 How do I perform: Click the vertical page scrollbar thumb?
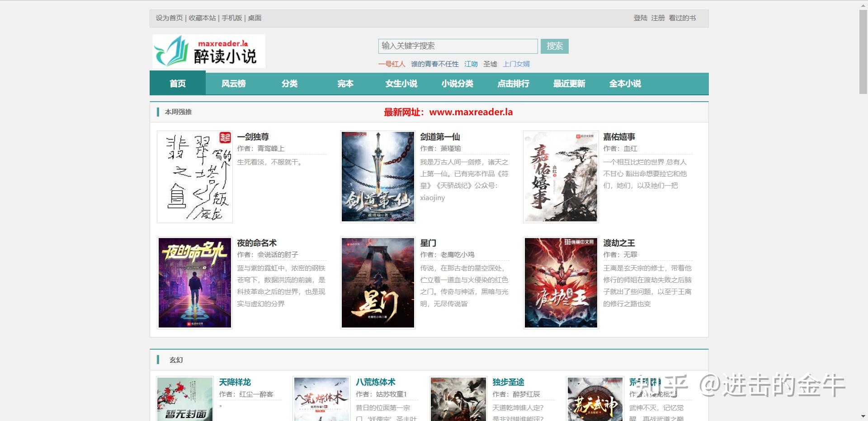863,52
